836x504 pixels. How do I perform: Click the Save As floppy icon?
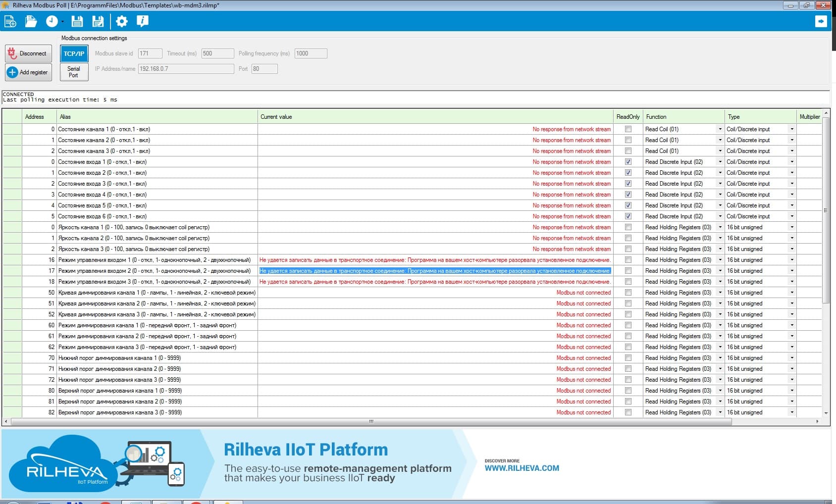(98, 21)
